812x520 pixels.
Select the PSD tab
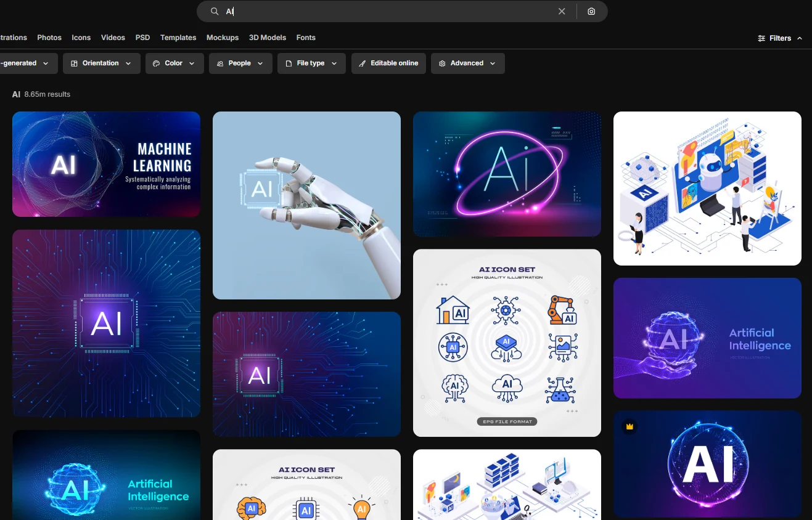coord(142,38)
